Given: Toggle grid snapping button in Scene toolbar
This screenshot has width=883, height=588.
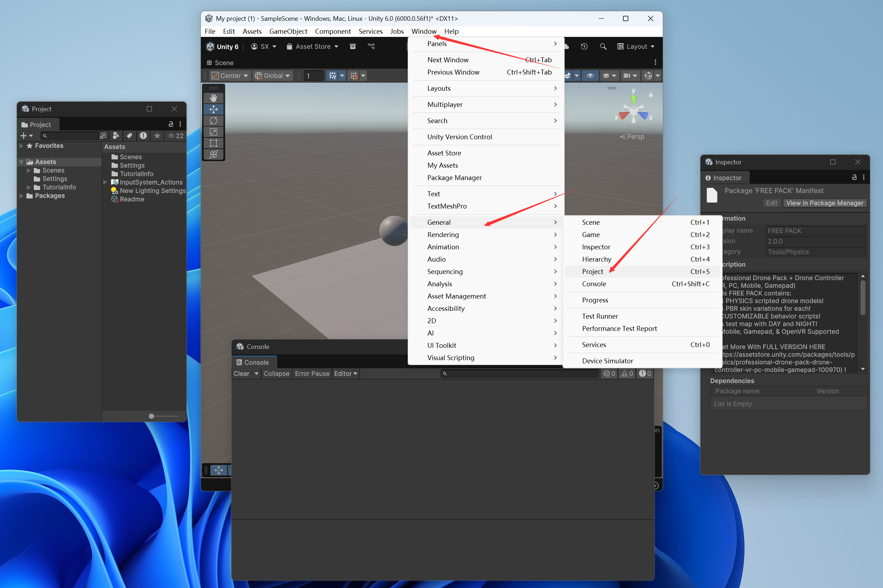Looking at the screenshot, I should click(353, 76).
